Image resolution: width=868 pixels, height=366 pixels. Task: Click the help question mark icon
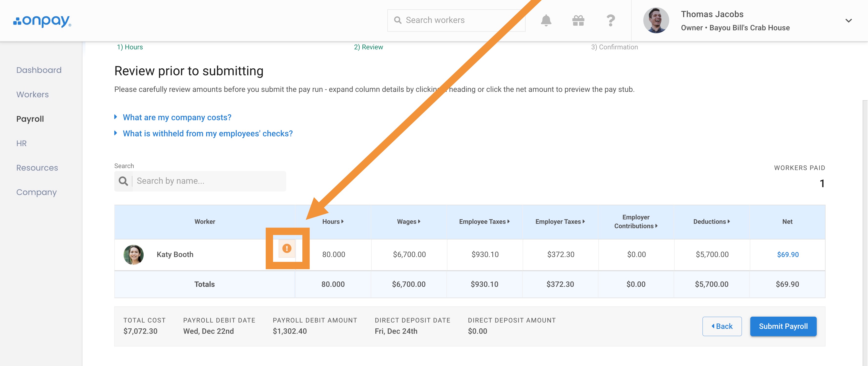click(x=610, y=21)
